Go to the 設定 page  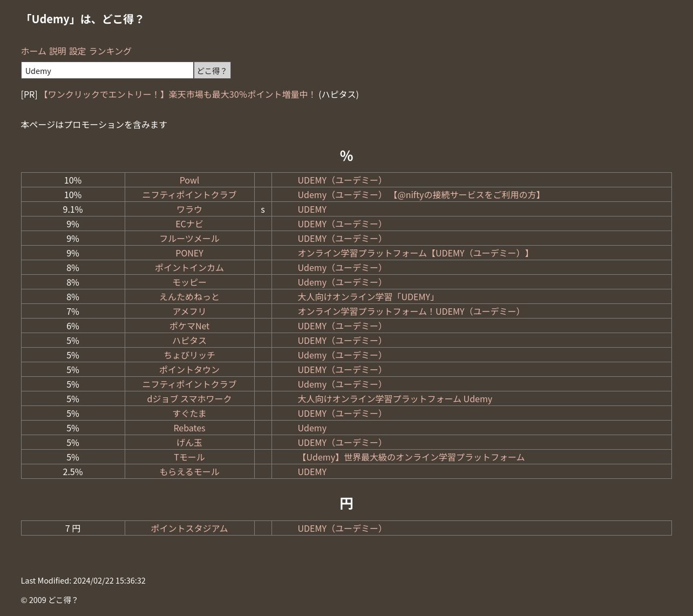pos(77,51)
